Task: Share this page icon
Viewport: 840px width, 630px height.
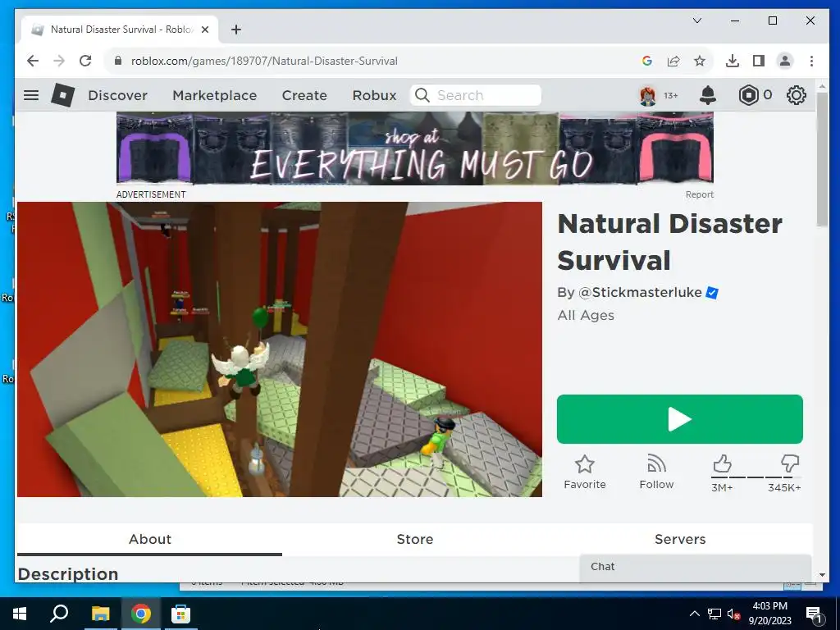Action: click(673, 61)
